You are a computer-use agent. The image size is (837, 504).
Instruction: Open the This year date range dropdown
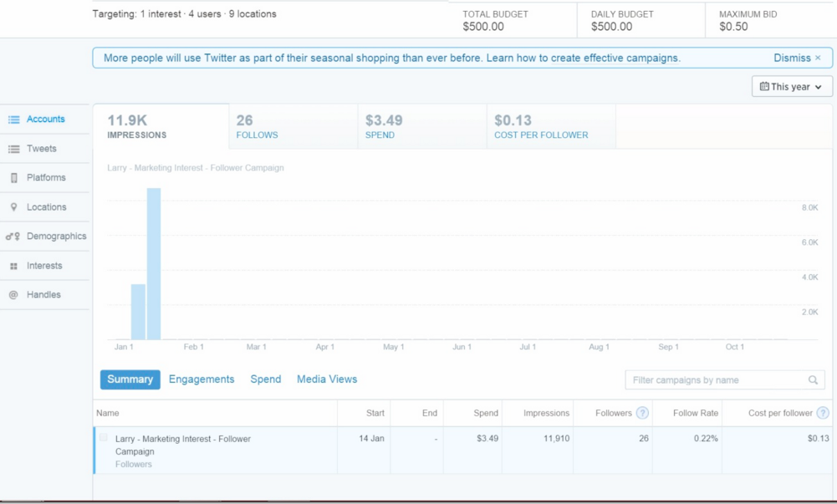point(792,87)
